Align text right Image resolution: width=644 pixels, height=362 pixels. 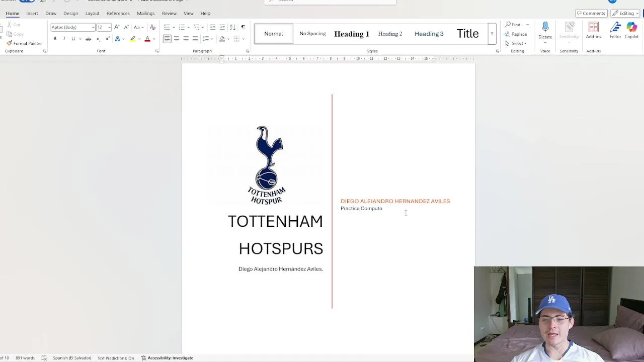[186, 39]
